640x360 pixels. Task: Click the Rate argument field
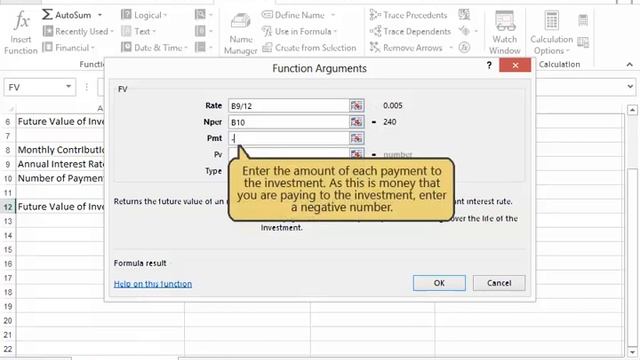coord(289,106)
